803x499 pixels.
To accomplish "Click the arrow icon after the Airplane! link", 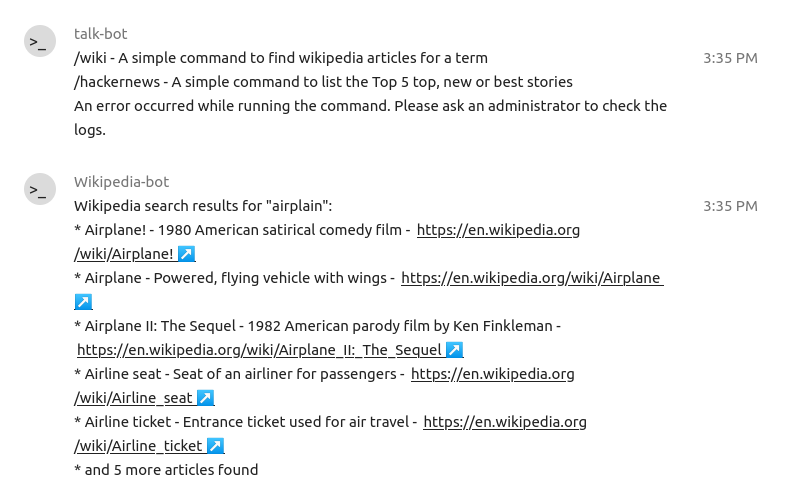I will [186, 254].
